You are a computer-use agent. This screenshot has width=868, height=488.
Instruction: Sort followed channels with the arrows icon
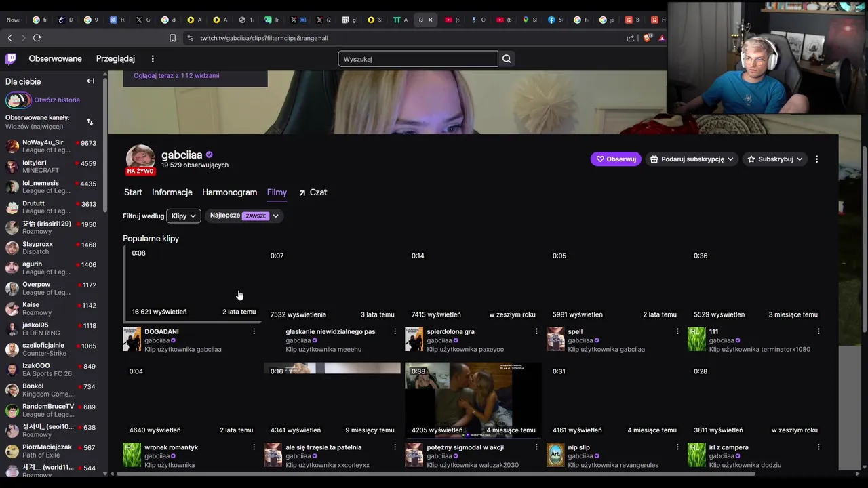pos(90,122)
